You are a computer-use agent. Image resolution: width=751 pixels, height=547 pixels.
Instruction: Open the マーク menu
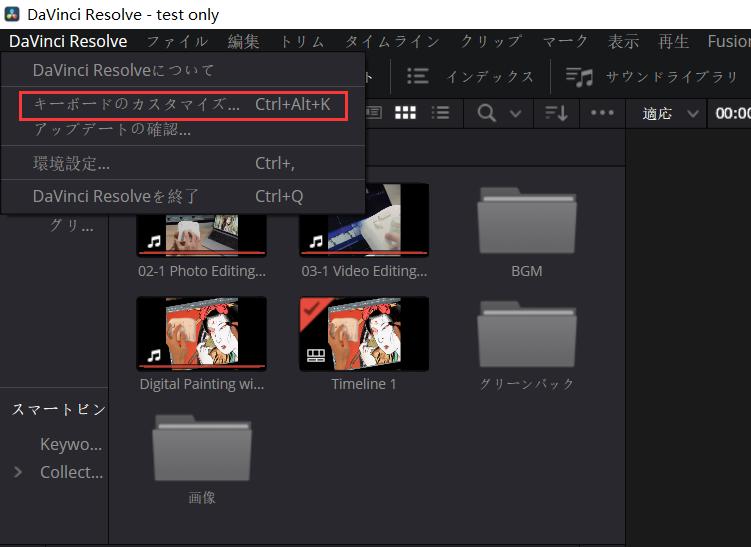click(x=565, y=42)
